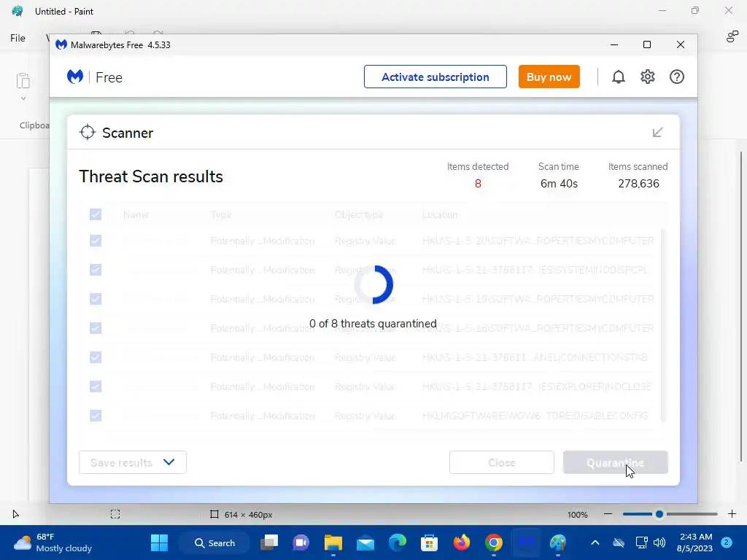Toggle checkbox for HKLM\SOFTWARE\WOW6 row

tap(96, 415)
